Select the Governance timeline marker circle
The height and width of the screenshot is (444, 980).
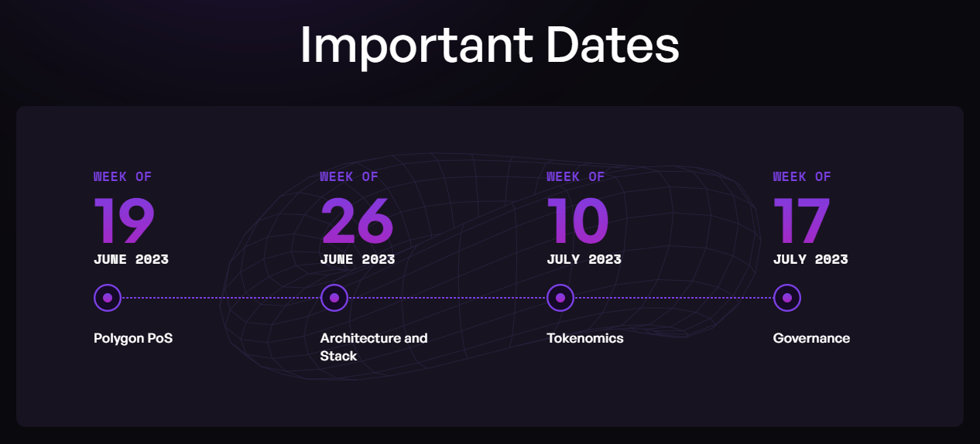tap(786, 297)
